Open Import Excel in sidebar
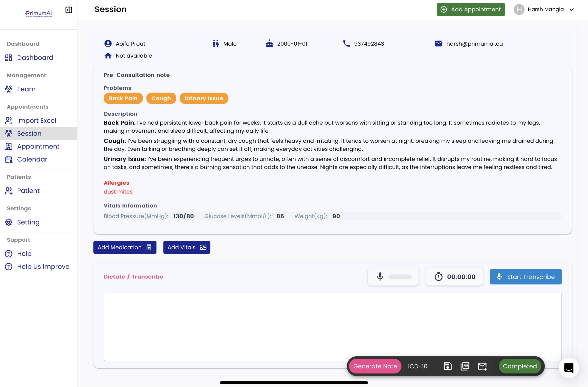Viewport: 588px width, 387px height. click(37, 120)
